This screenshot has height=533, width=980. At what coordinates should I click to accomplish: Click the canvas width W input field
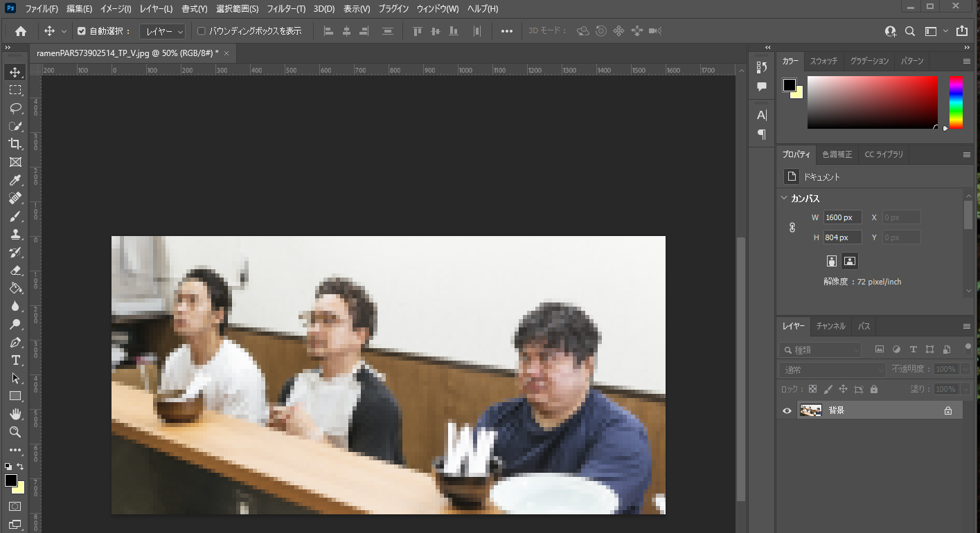842,217
